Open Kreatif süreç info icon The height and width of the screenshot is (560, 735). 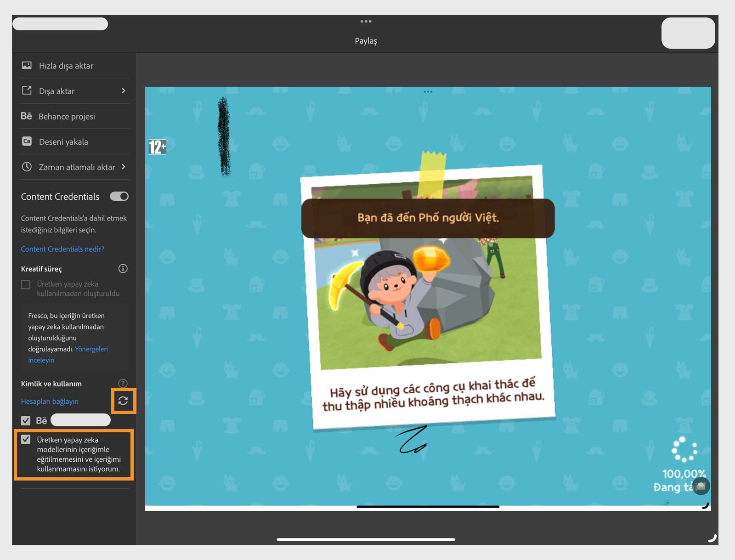123,268
